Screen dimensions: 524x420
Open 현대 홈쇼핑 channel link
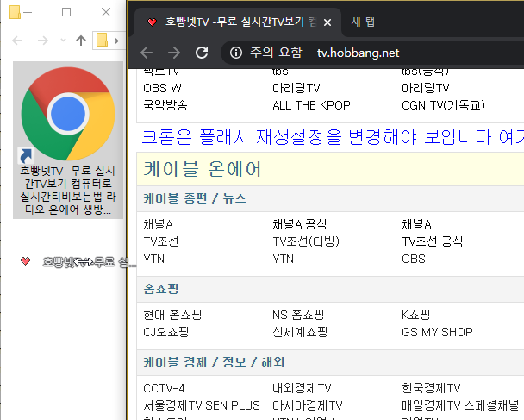[172, 315]
